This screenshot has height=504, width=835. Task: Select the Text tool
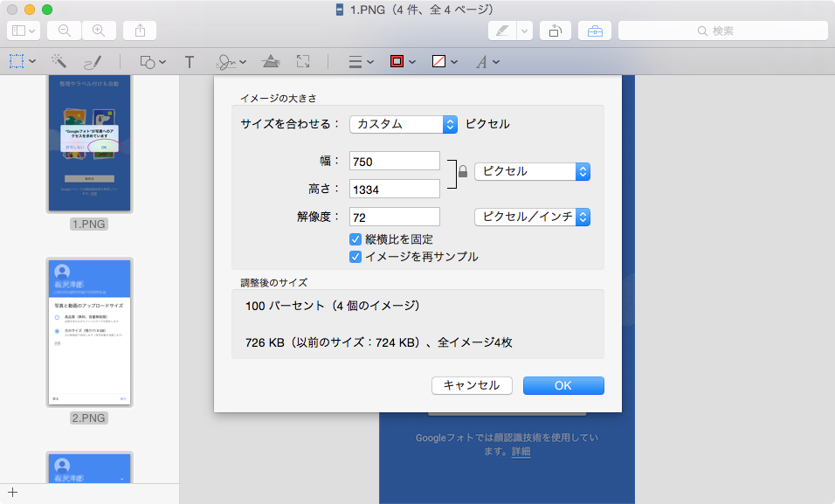[189, 62]
